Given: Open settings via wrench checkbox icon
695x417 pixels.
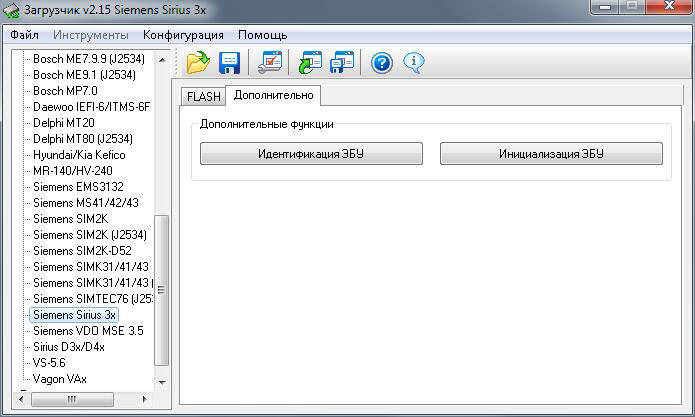Looking at the screenshot, I should click(x=270, y=63).
